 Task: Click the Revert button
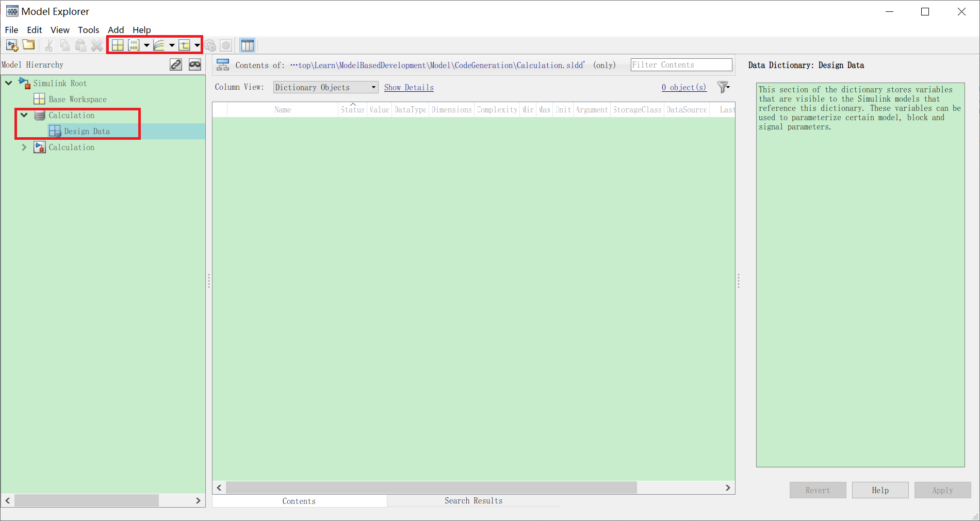pos(818,490)
